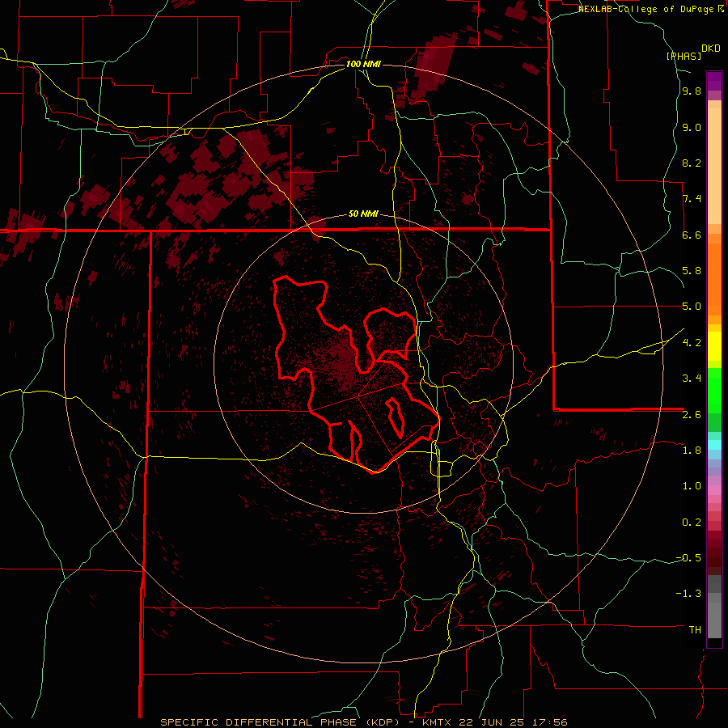Click the 2.6 value on the scale
This screenshot has height=728, width=728.
(x=692, y=415)
